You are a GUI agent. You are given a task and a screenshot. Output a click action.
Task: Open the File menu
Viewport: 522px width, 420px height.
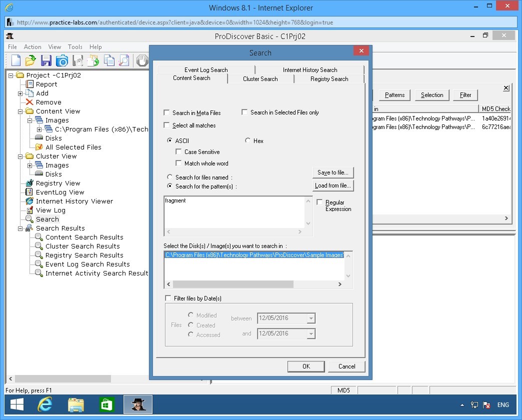(12, 47)
